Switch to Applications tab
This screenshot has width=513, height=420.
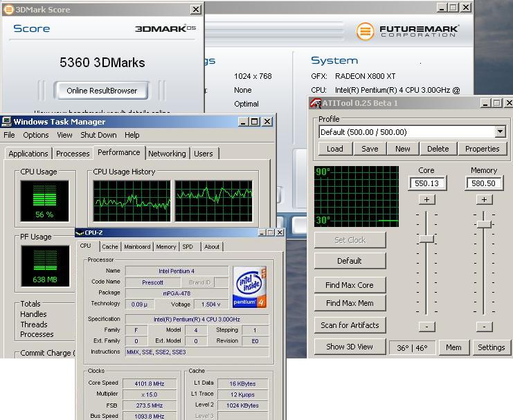point(28,154)
